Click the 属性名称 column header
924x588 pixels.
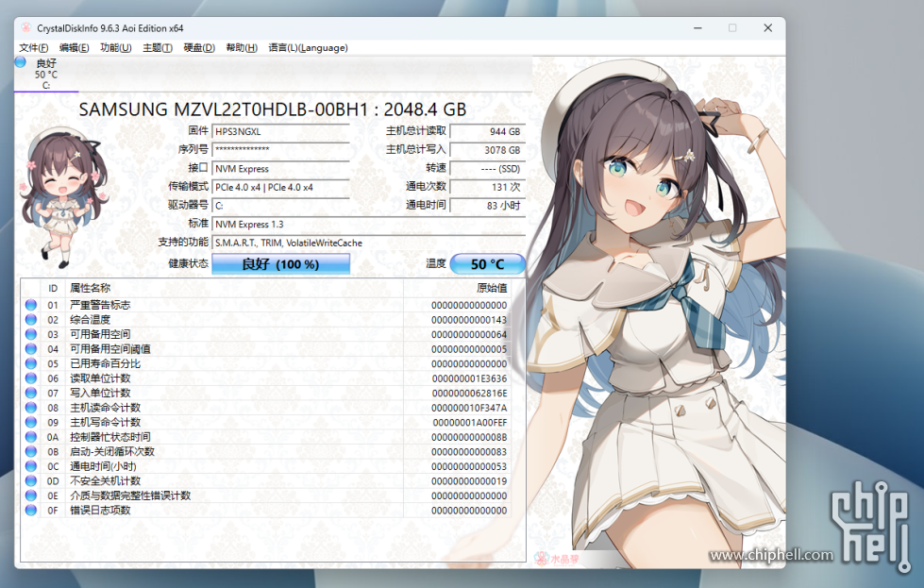click(234, 288)
